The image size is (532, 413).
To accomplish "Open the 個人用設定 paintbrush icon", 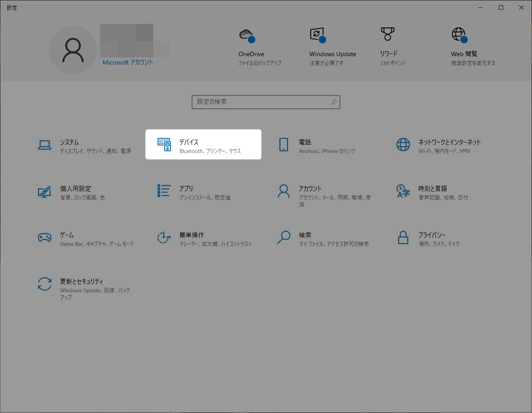I will click(x=45, y=191).
